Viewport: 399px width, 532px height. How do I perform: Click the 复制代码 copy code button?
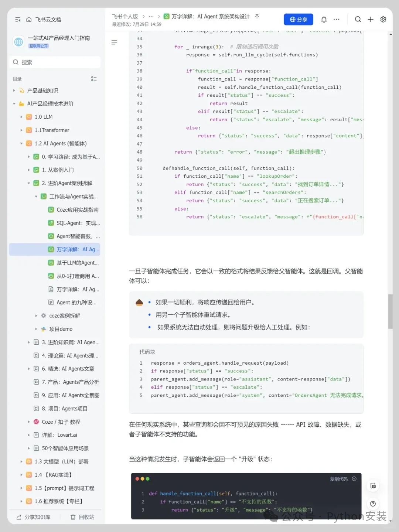click(x=339, y=479)
